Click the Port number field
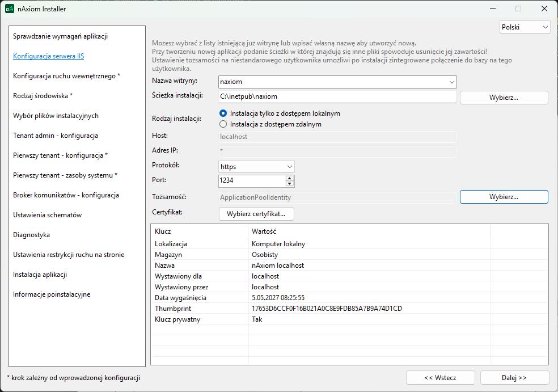 click(x=252, y=180)
